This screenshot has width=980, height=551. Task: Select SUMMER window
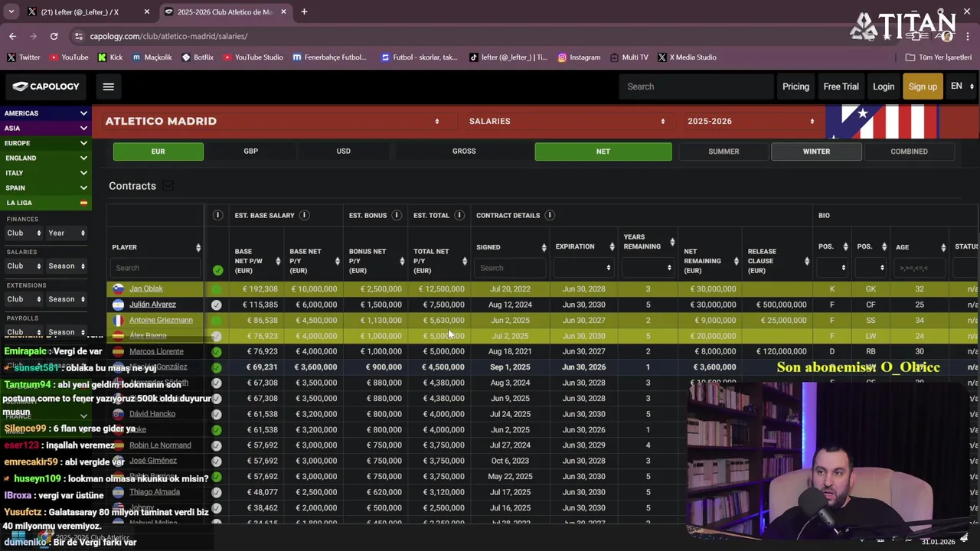click(x=724, y=152)
